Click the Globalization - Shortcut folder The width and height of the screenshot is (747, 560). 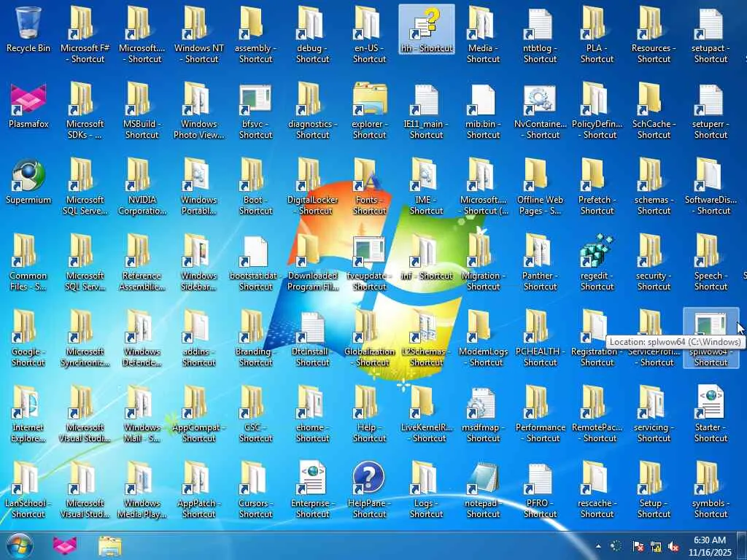click(x=369, y=338)
